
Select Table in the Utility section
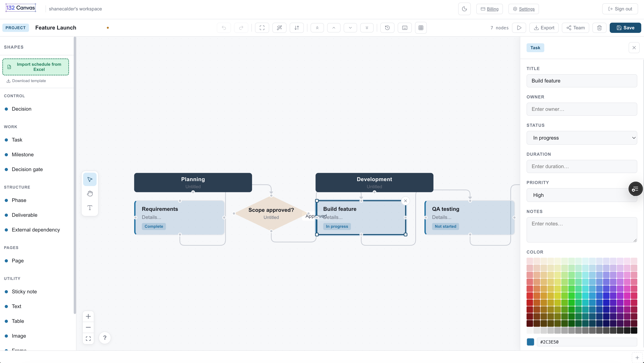click(18, 321)
